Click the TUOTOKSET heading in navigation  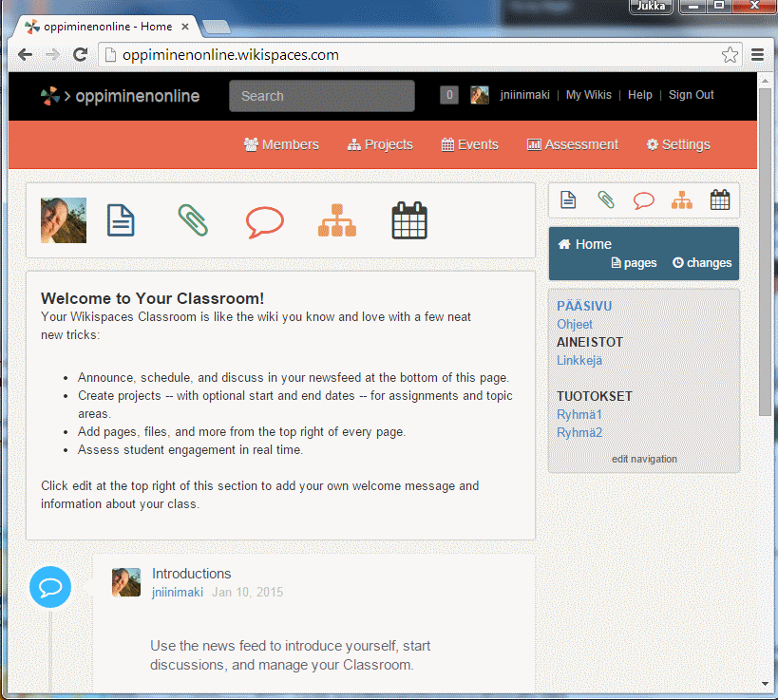tap(595, 396)
